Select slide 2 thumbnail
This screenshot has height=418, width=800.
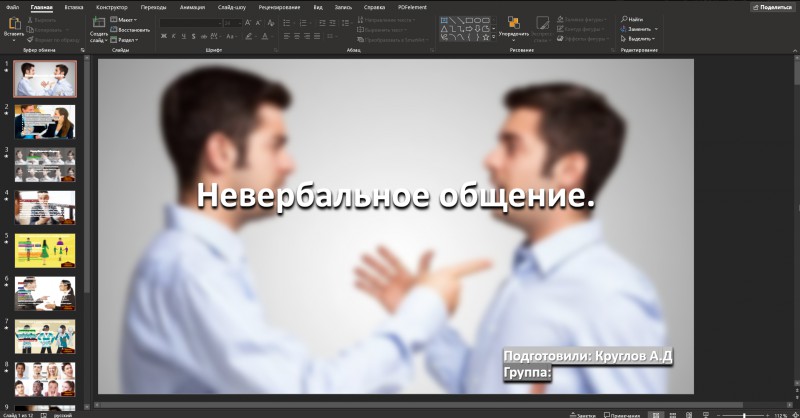45,122
